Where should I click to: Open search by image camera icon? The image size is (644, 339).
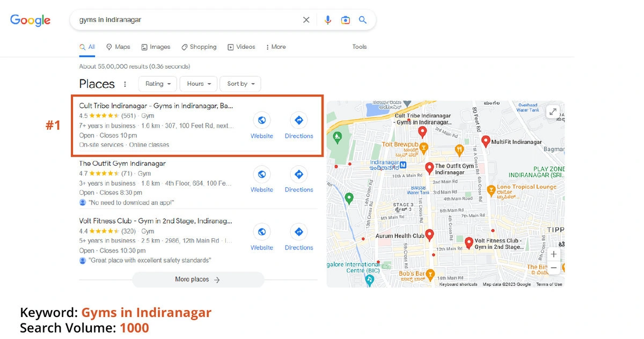[x=346, y=20]
